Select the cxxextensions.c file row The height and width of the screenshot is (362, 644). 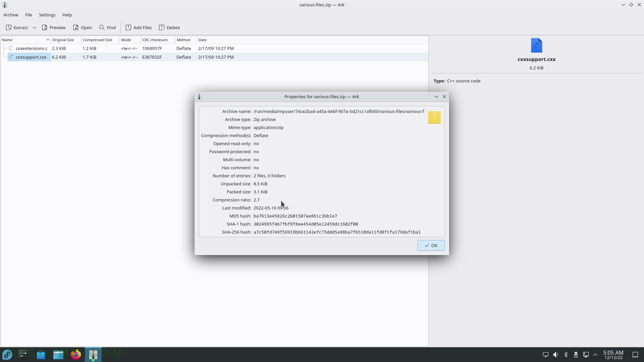pos(214,48)
